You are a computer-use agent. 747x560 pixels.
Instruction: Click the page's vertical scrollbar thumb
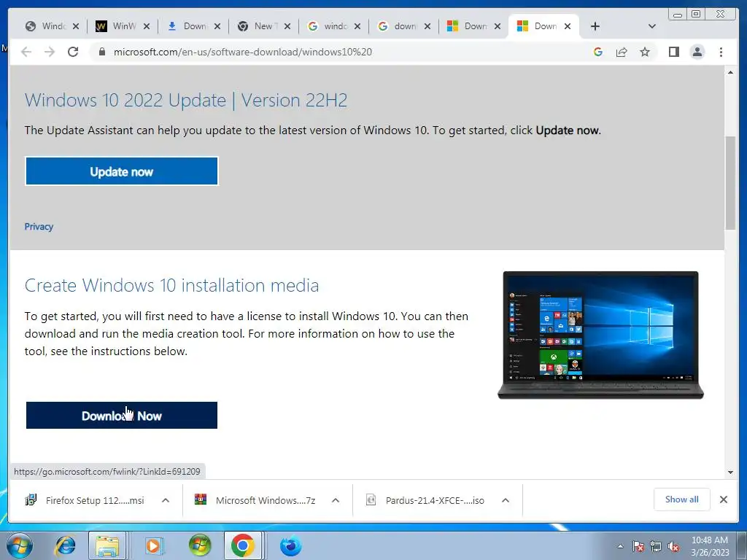[730, 183]
